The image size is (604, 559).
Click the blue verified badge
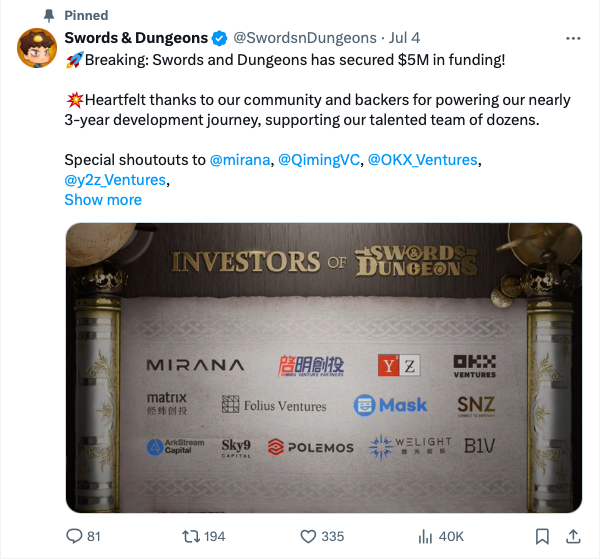tap(220, 38)
